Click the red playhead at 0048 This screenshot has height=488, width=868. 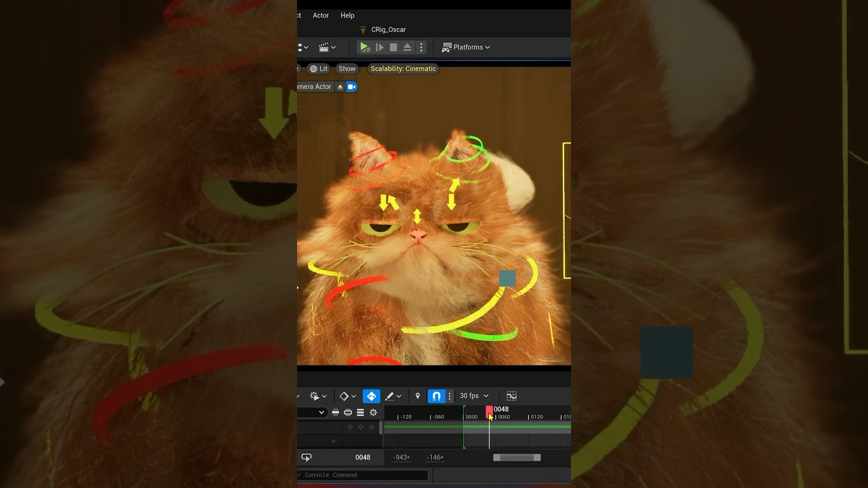click(x=489, y=411)
